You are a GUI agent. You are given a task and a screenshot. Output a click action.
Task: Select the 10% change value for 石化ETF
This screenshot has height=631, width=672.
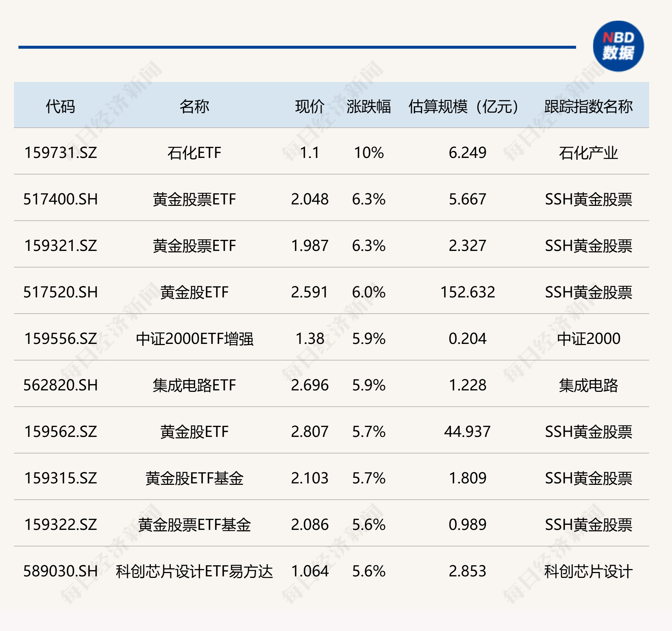pos(369,152)
